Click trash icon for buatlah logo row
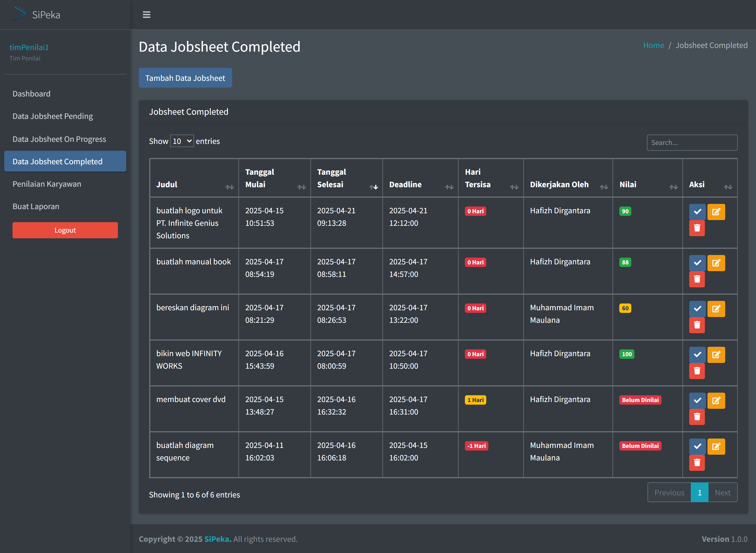This screenshot has width=756, height=553. (697, 228)
